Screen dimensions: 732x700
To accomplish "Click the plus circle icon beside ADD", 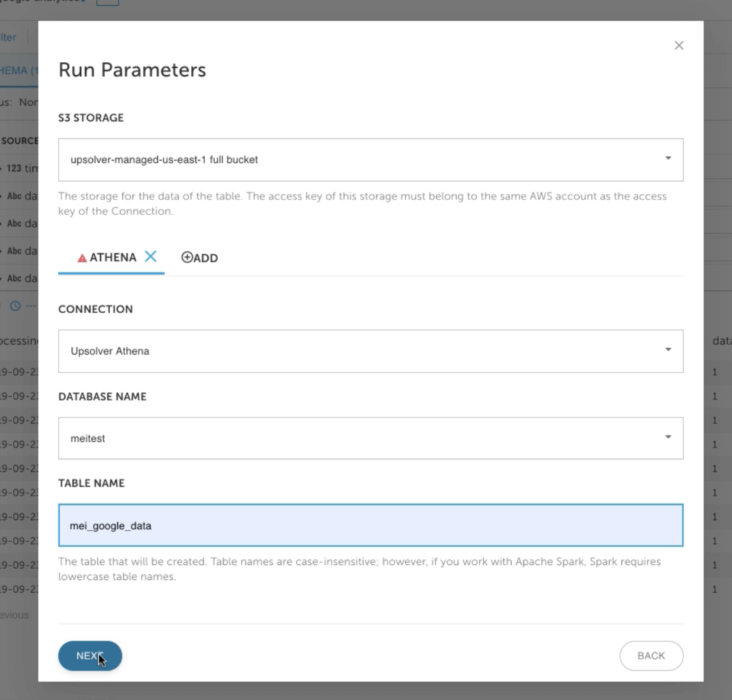I will point(187,257).
